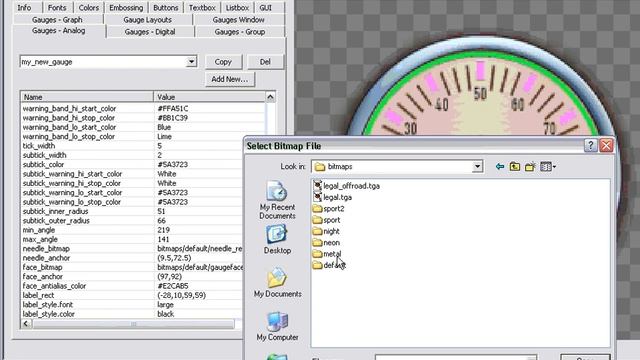Click the Create New Folder icon

530,167
